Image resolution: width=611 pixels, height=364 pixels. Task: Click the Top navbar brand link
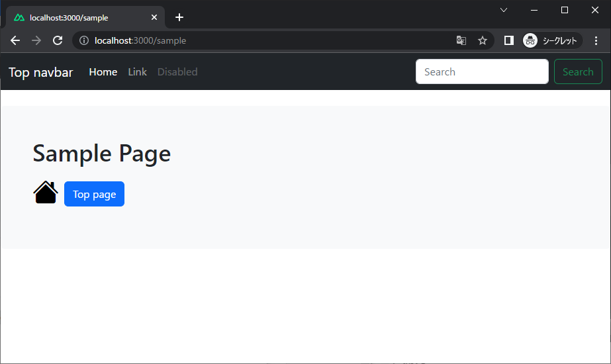point(41,72)
